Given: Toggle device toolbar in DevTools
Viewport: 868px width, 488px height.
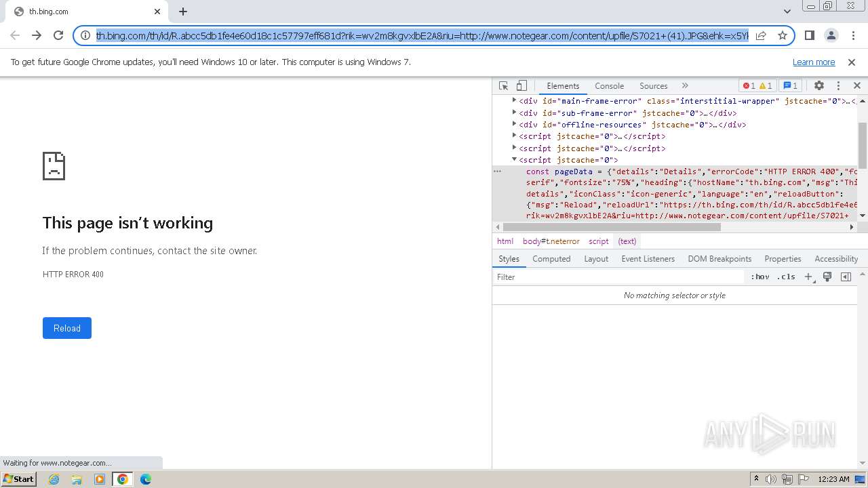Looking at the screenshot, I should (521, 86).
